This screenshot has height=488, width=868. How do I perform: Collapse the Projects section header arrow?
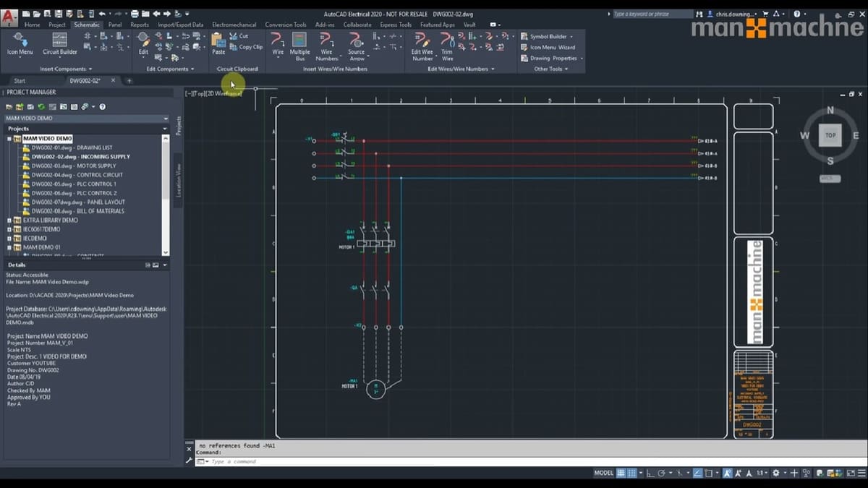pos(165,129)
